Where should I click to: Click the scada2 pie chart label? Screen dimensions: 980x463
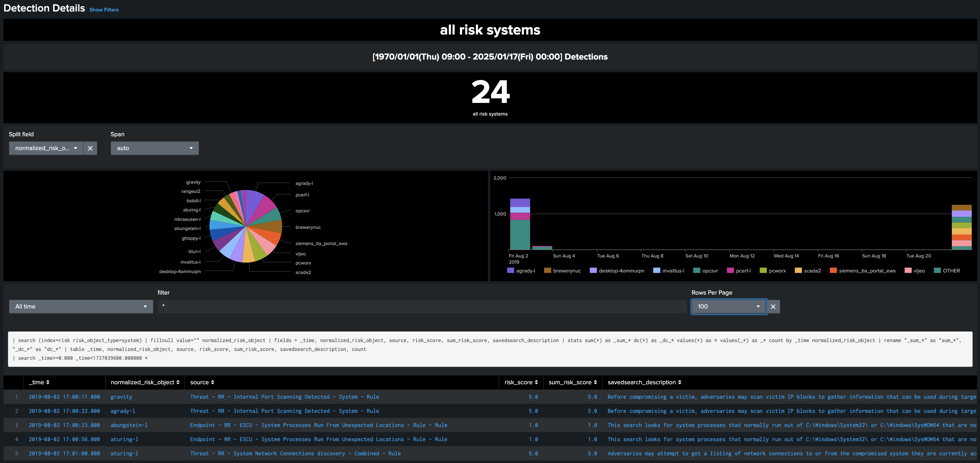tap(303, 272)
